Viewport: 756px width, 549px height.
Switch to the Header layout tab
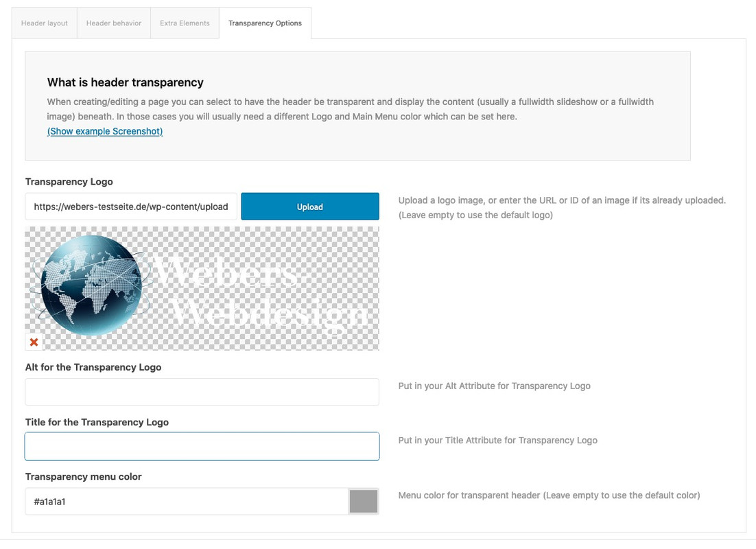pyautogui.click(x=45, y=23)
